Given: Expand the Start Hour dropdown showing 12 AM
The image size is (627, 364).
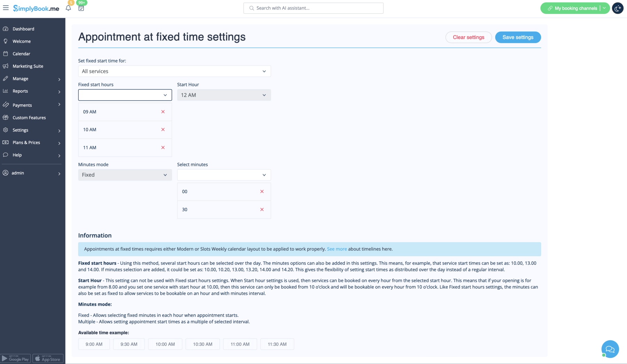Looking at the screenshot, I should [224, 95].
